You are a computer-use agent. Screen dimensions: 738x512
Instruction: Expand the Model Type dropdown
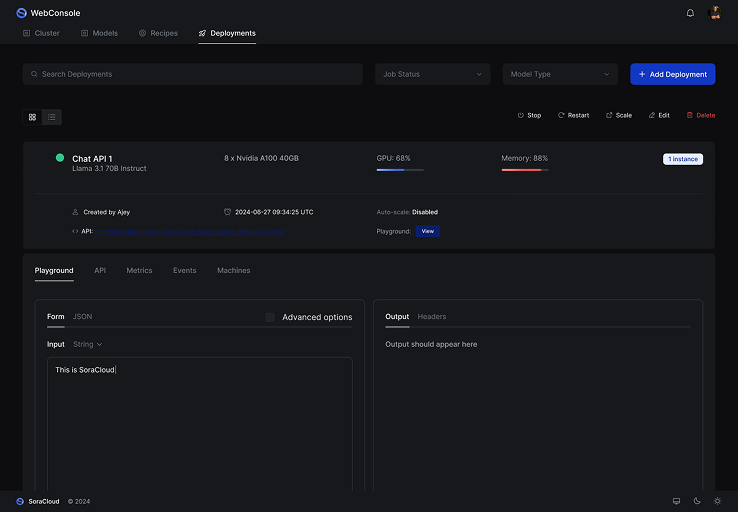tap(560, 74)
